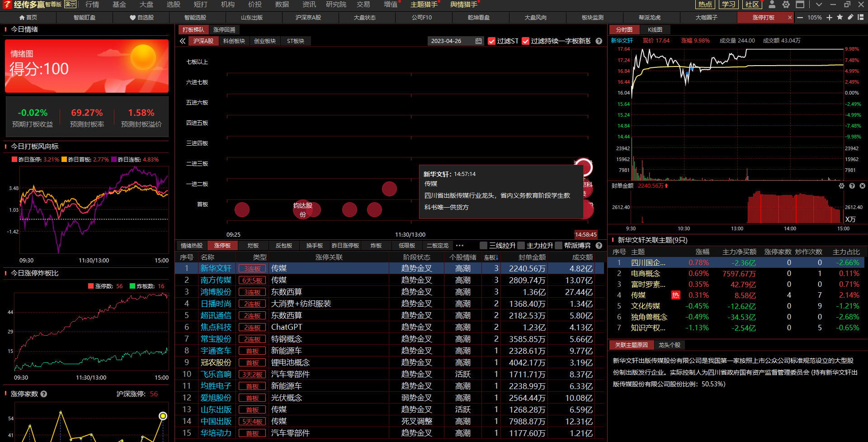Click the 封单金额 panel help icon

click(x=852, y=186)
